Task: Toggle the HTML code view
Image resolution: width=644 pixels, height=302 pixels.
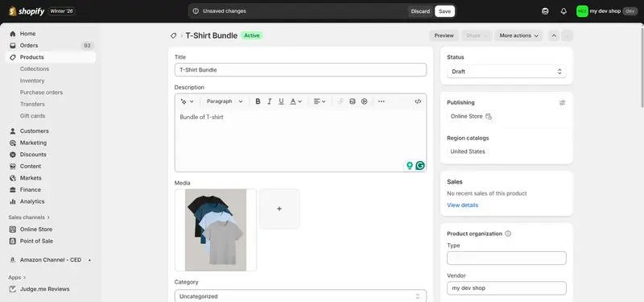Action: pos(418,101)
